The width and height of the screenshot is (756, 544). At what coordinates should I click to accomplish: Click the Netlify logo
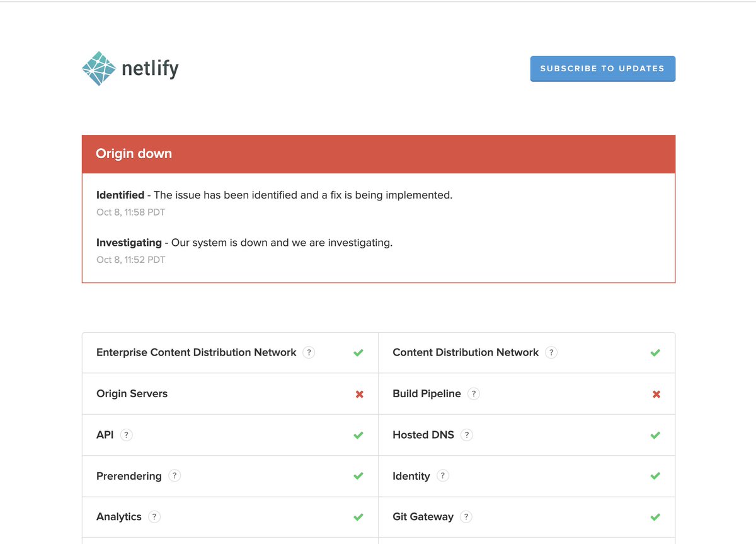tap(130, 68)
